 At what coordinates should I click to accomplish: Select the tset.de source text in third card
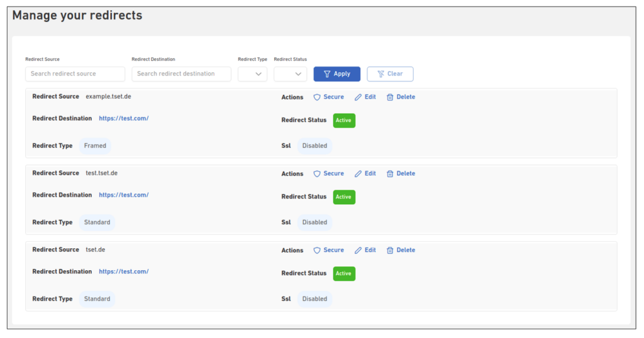(96, 250)
